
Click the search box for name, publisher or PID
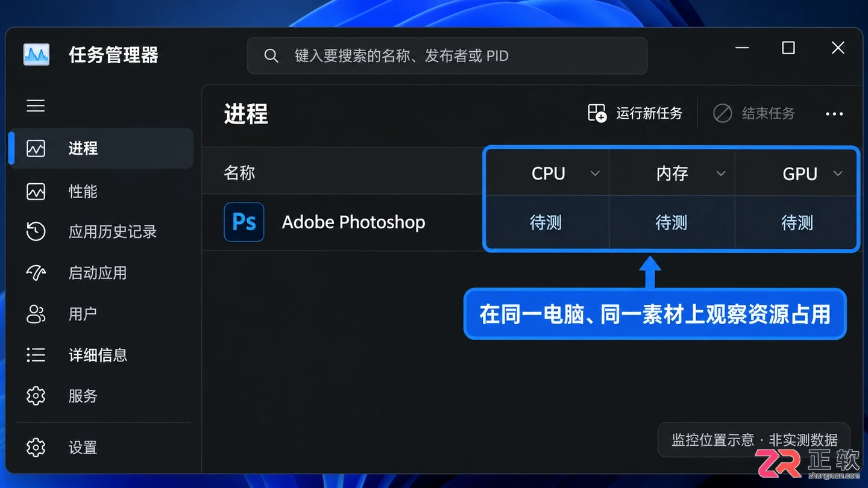(x=447, y=56)
